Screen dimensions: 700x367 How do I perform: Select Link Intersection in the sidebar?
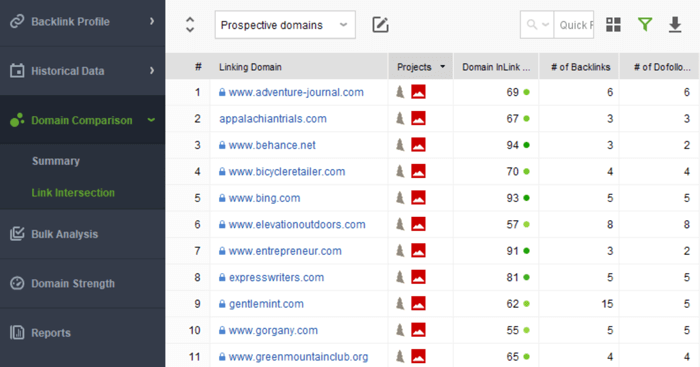pyautogui.click(x=73, y=193)
